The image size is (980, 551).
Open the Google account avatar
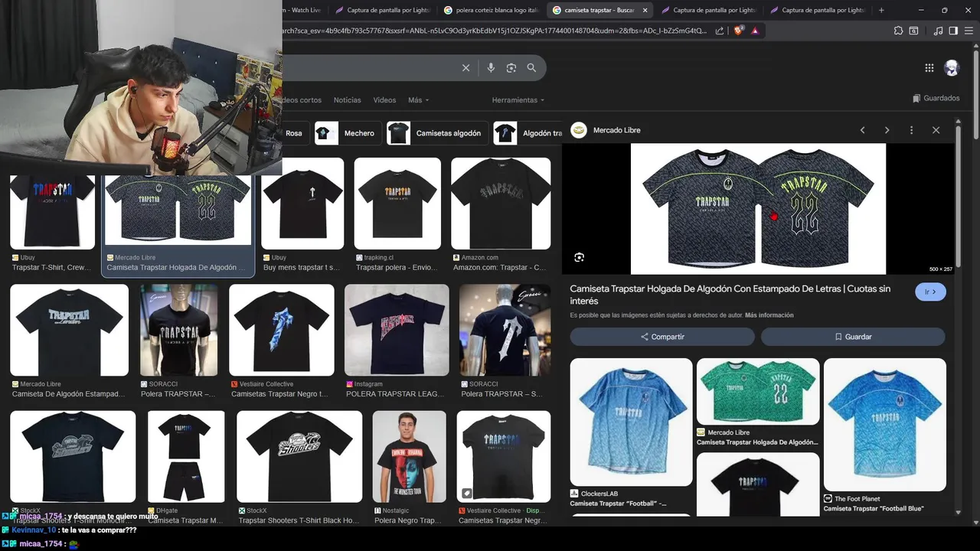tap(952, 67)
